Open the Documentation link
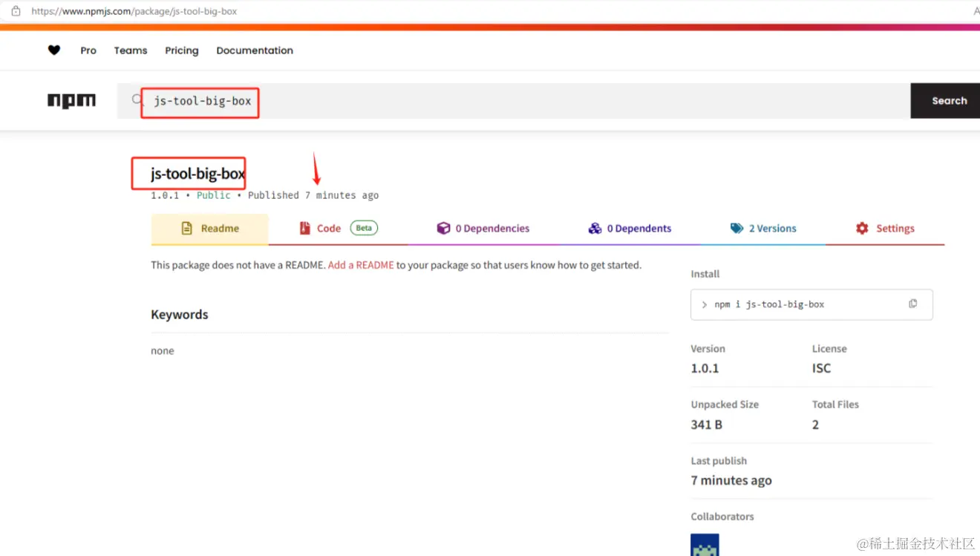980x556 pixels. [x=255, y=50]
